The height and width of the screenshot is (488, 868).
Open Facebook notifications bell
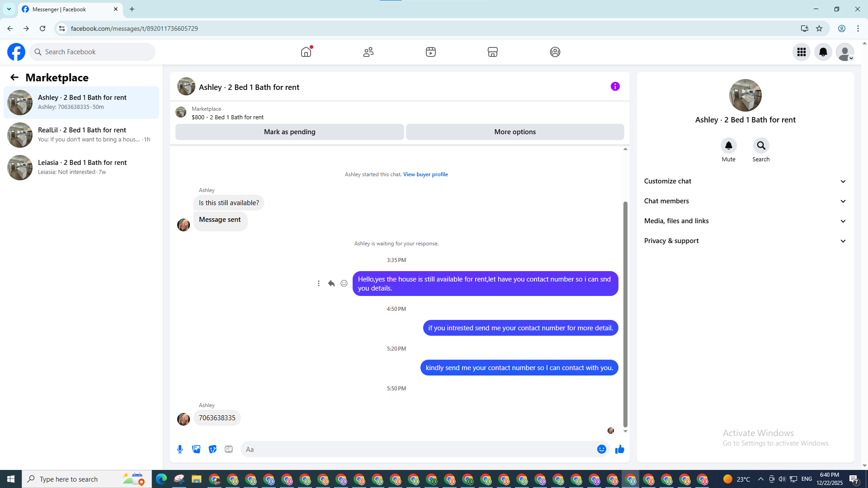coord(823,52)
